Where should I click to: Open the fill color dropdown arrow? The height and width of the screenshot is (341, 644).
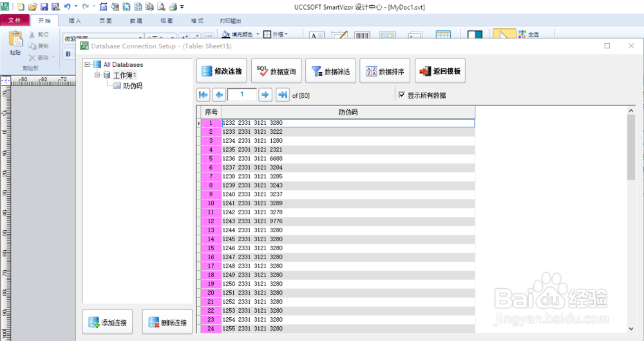click(258, 34)
